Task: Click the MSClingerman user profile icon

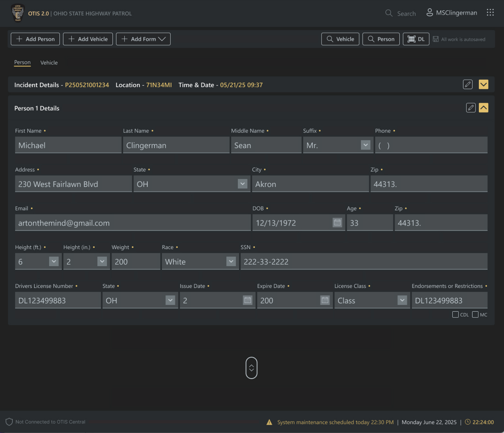Action: (430, 13)
